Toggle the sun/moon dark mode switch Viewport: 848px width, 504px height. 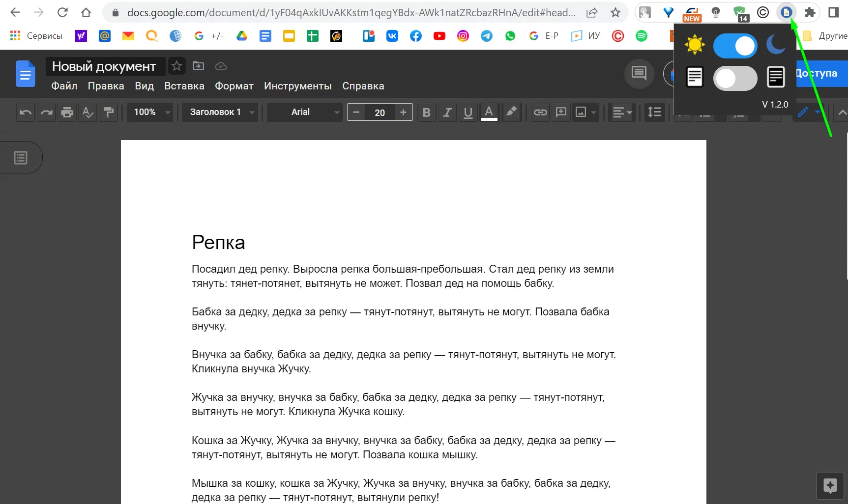point(735,46)
